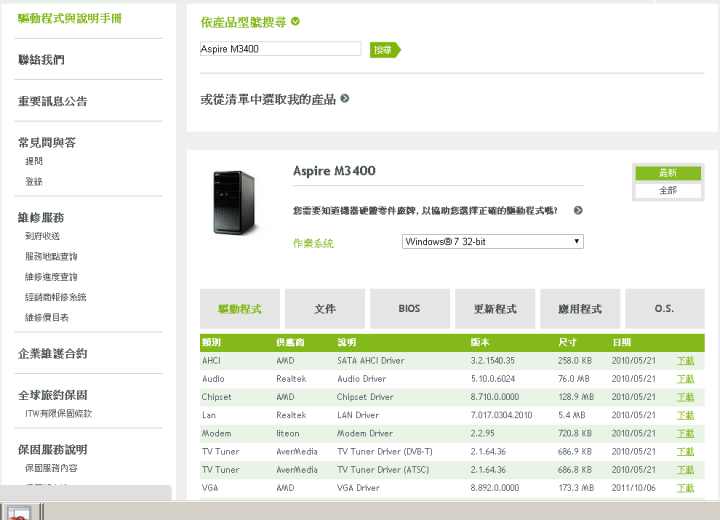The image size is (720, 520).
Task: Download the TV Tuner Driver (DVB-T)
Action: coord(685,452)
